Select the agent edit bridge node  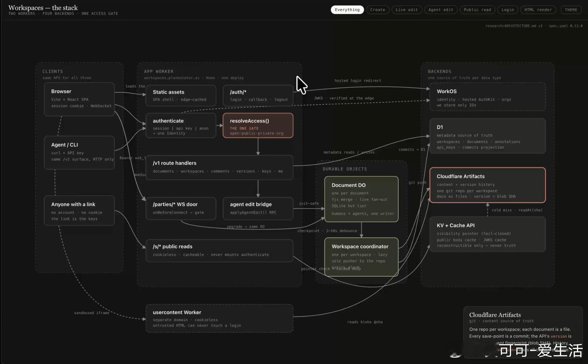pos(258,208)
